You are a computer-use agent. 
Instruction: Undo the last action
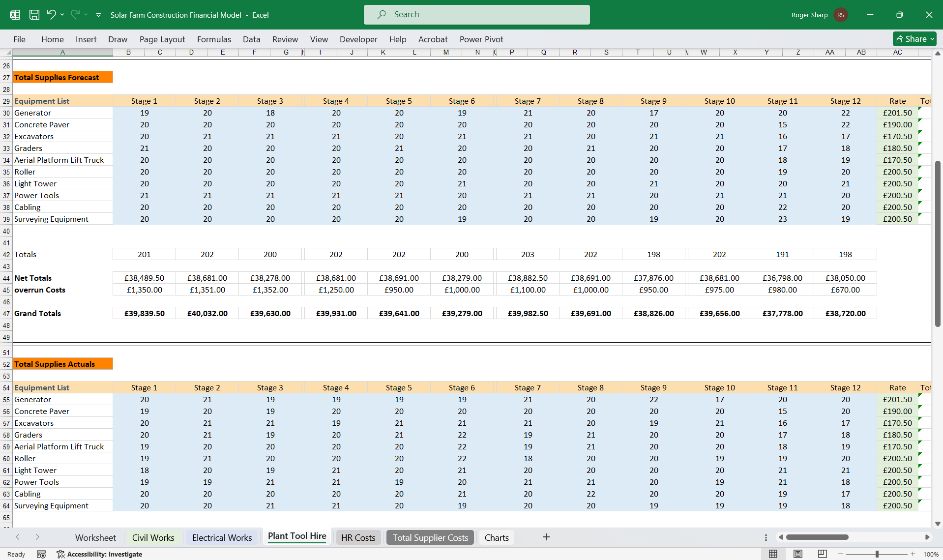click(x=51, y=15)
